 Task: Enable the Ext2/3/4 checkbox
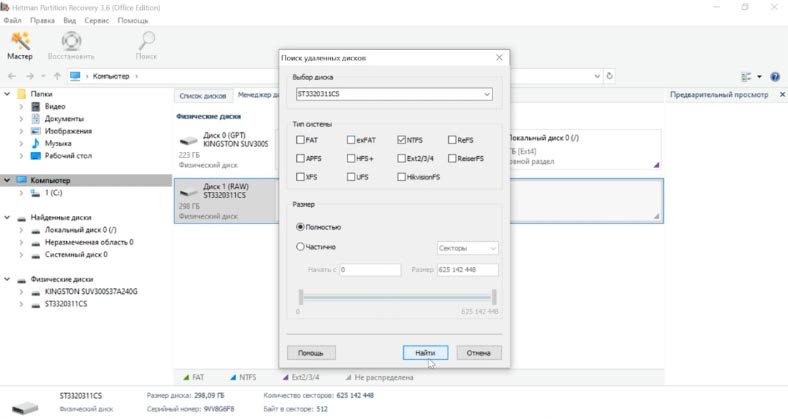click(401, 158)
